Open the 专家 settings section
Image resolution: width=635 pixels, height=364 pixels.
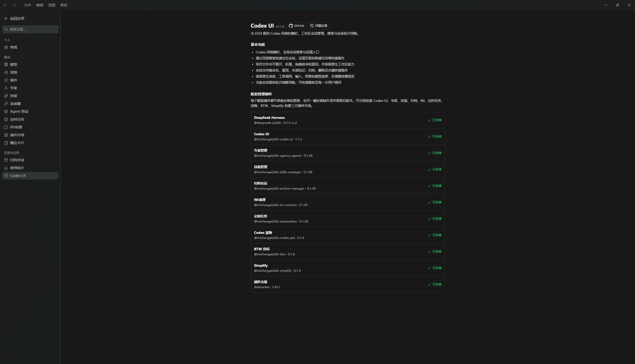(30, 88)
